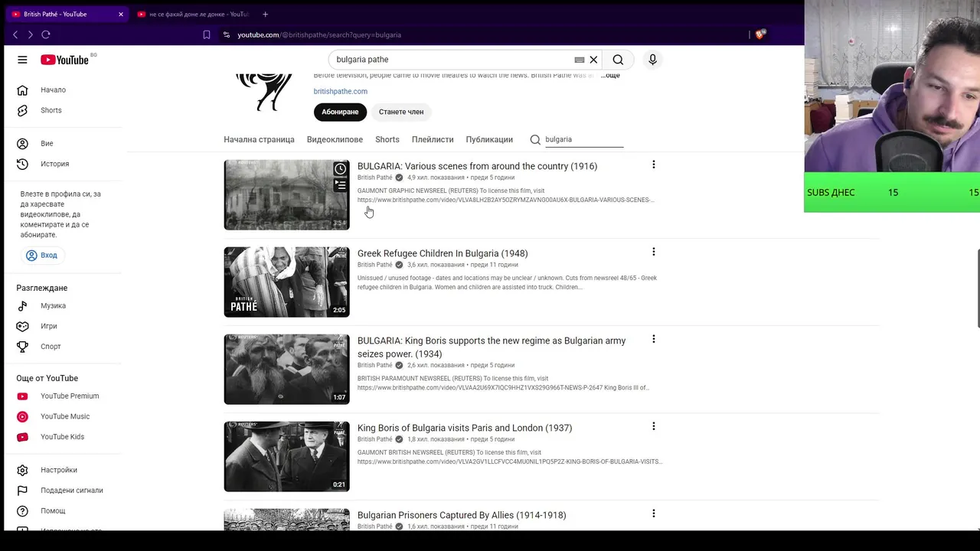Switch to the Публикации channel tab

point(489,139)
